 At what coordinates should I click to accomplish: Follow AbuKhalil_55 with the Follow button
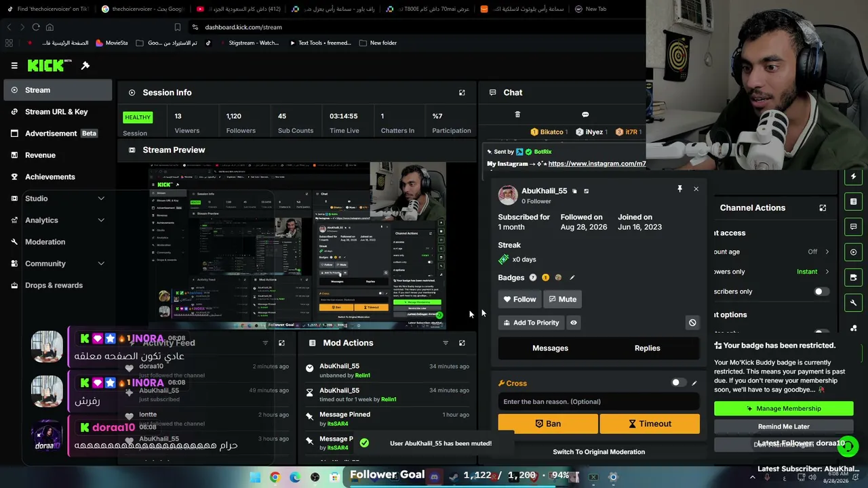(x=519, y=299)
